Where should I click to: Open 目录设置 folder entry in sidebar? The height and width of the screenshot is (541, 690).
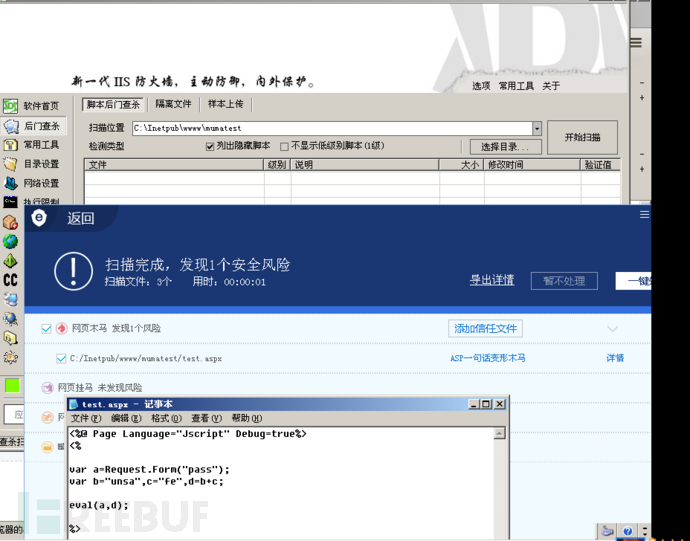click(x=31, y=164)
